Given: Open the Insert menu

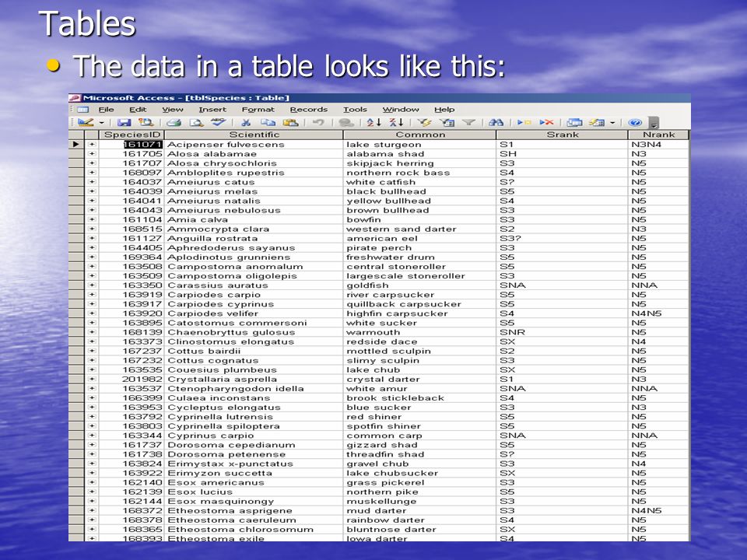Looking at the screenshot, I should click(x=212, y=110).
